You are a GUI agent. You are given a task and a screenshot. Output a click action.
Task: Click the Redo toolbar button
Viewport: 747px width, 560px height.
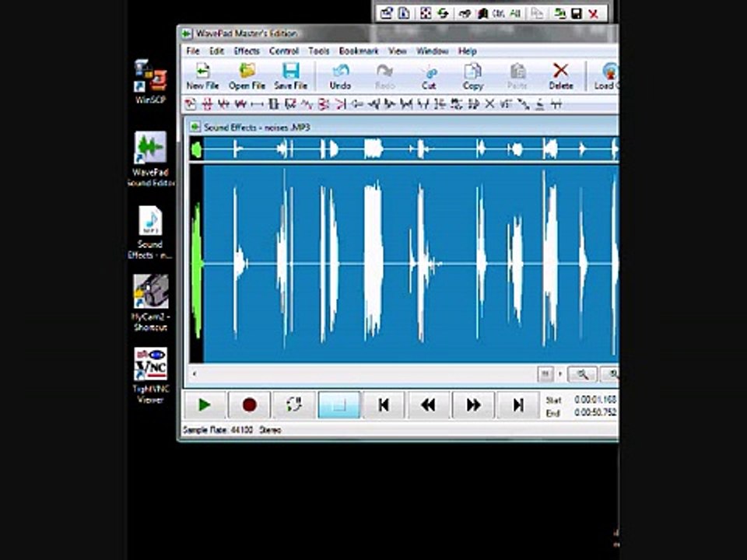point(384,76)
